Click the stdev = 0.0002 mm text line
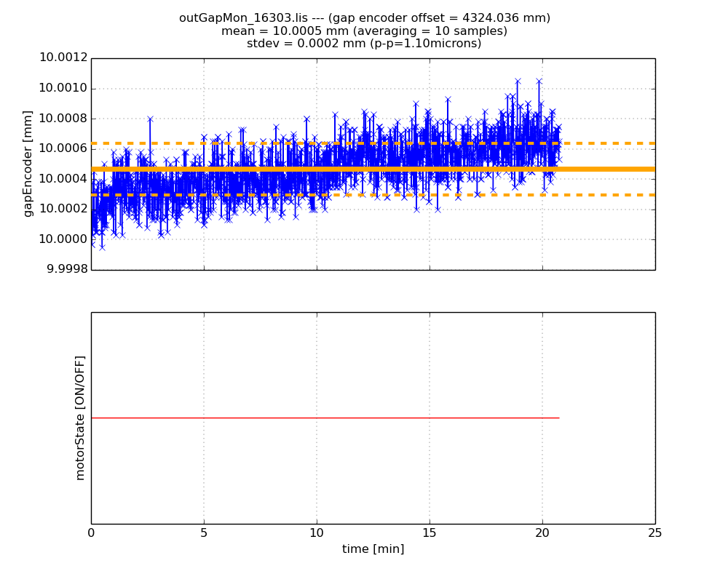 364,44
